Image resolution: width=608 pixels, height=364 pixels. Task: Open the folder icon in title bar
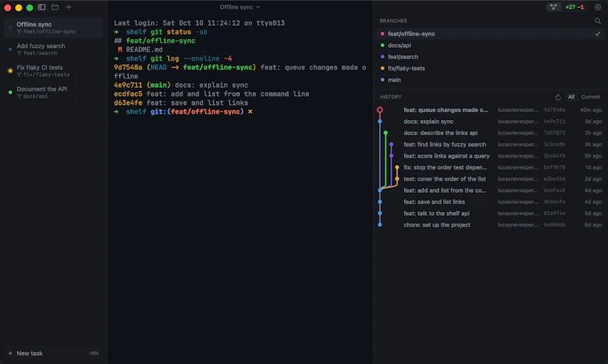pos(55,7)
